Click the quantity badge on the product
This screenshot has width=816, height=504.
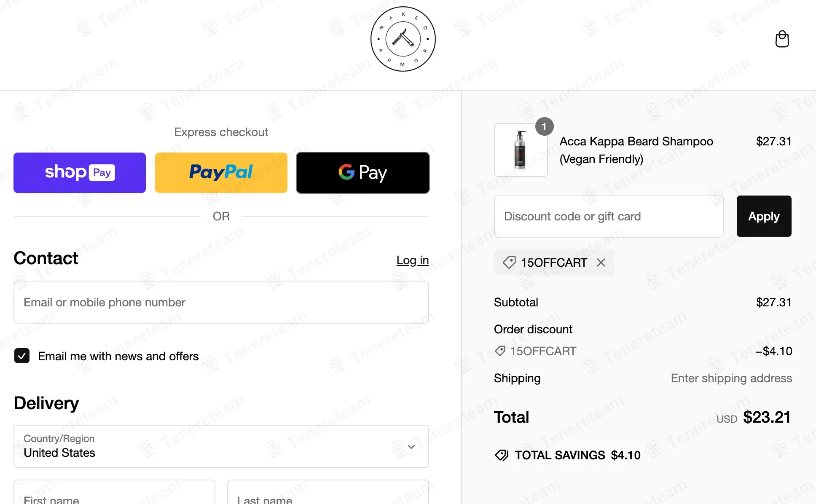pyautogui.click(x=544, y=126)
